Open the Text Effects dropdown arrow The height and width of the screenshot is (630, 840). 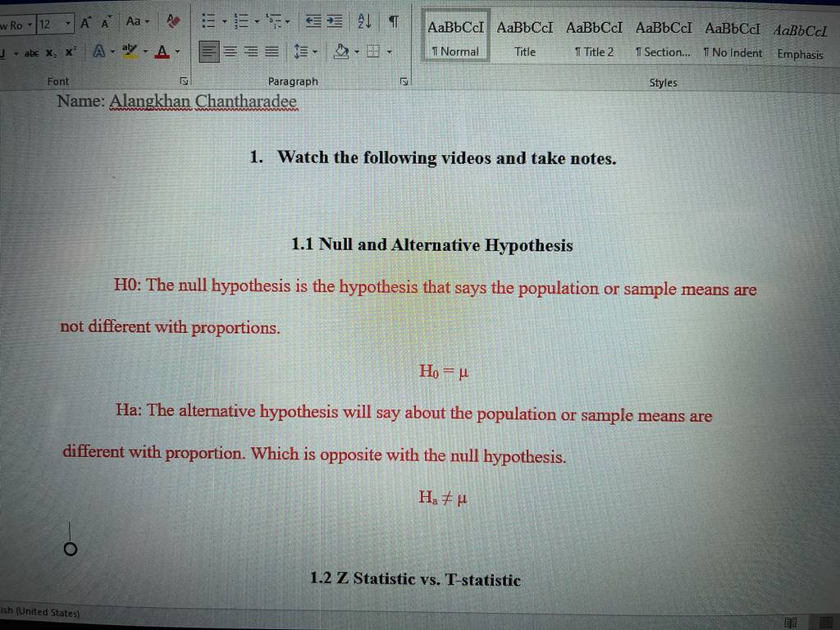coord(112,52)
